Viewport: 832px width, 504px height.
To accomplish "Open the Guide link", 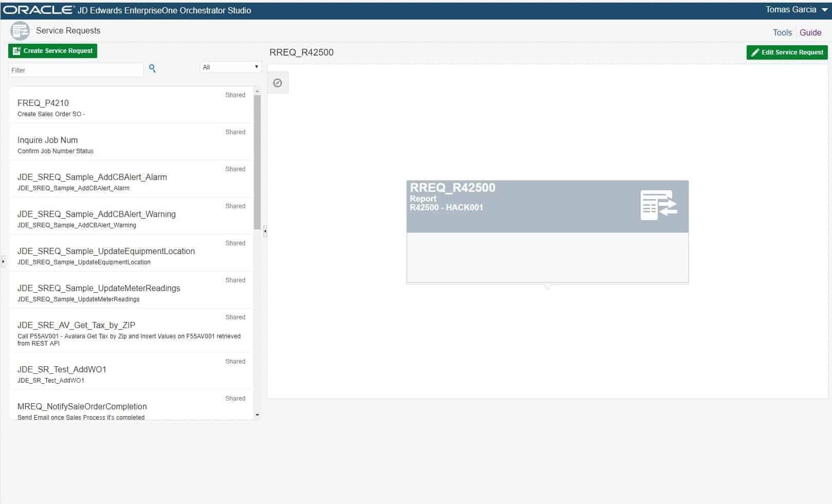I will pyautogui.click(x=810, y=32).
